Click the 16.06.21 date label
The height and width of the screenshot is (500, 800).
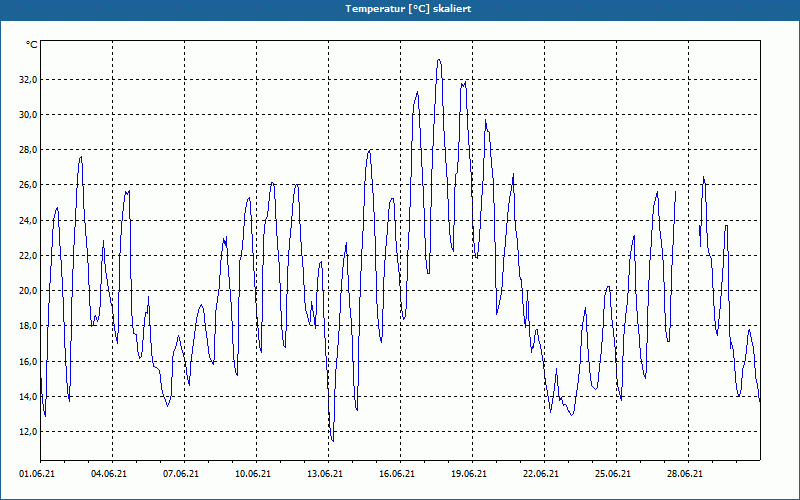[396, 474]
